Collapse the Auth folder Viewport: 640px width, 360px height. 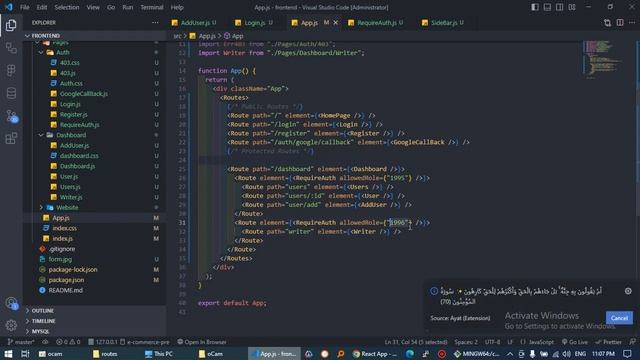pos(95,53)
